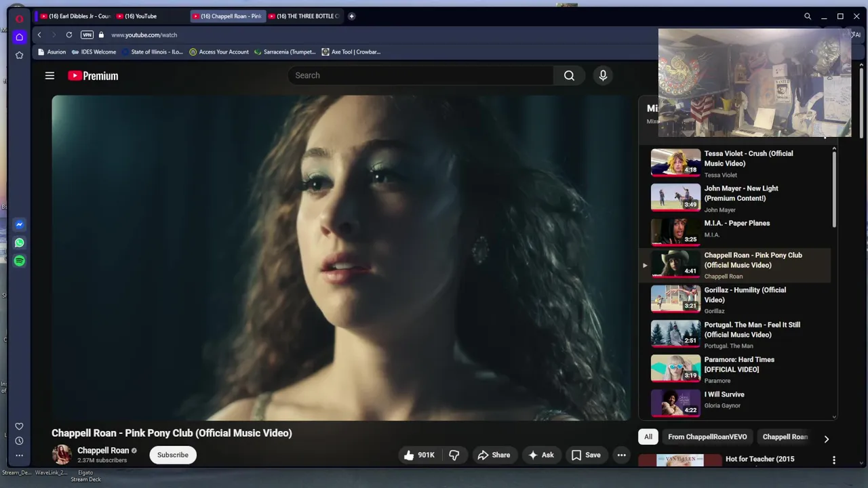Open Opera sidebar bookmarks star

point(20,55)
